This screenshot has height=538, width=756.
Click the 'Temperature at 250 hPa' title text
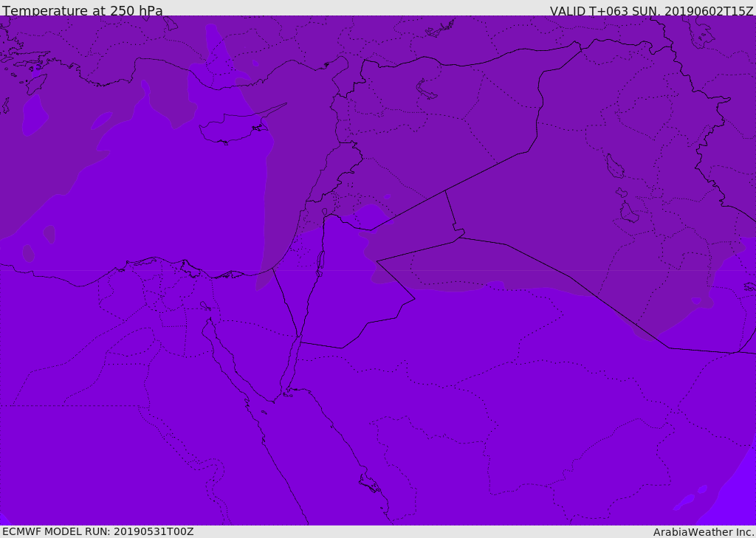coord(83,10)
